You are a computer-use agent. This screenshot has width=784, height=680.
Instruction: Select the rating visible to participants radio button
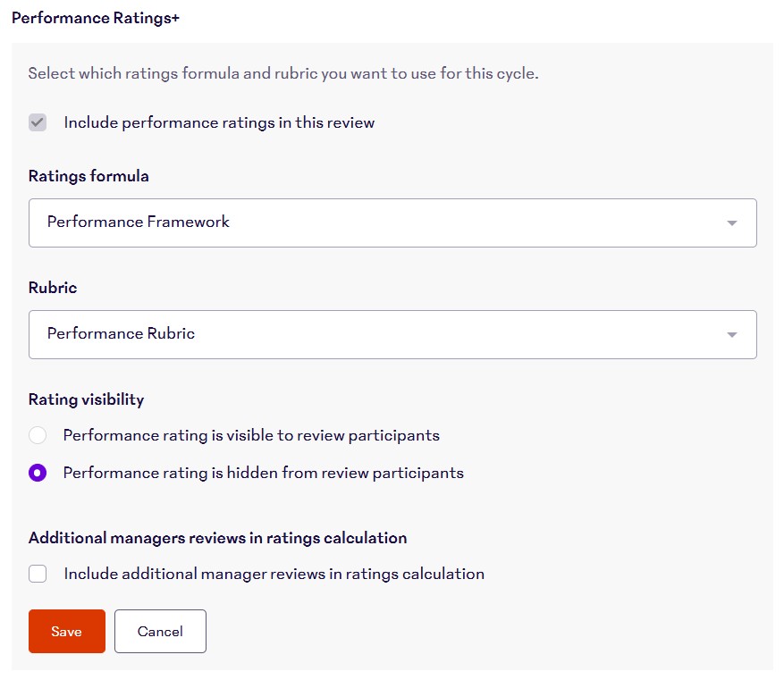click(38, 436)
